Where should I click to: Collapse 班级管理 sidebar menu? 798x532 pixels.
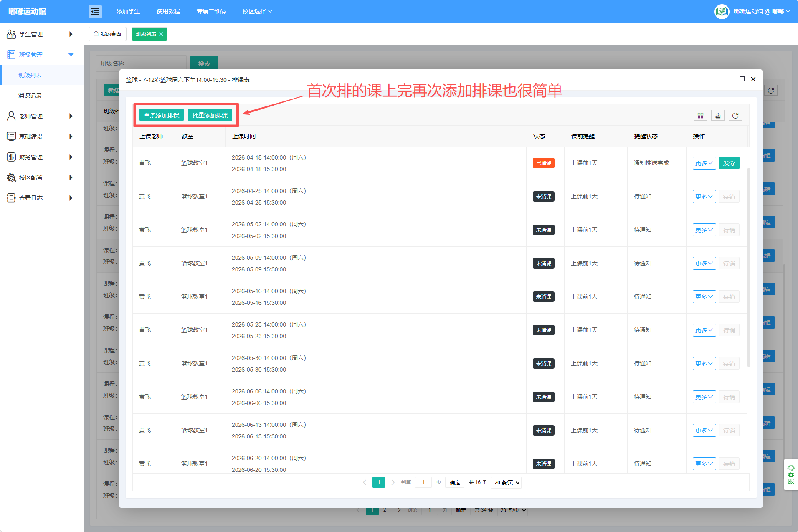point(42,55)
